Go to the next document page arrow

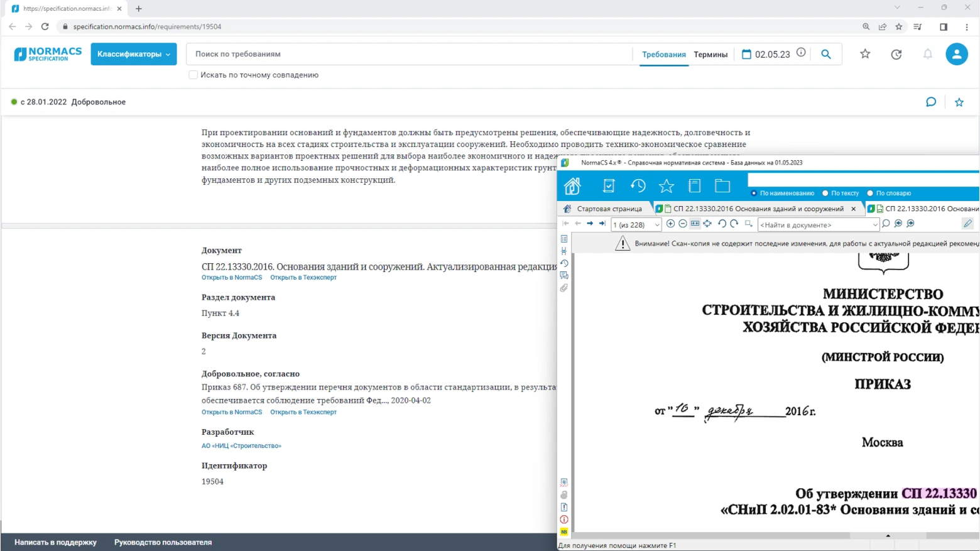590,224
